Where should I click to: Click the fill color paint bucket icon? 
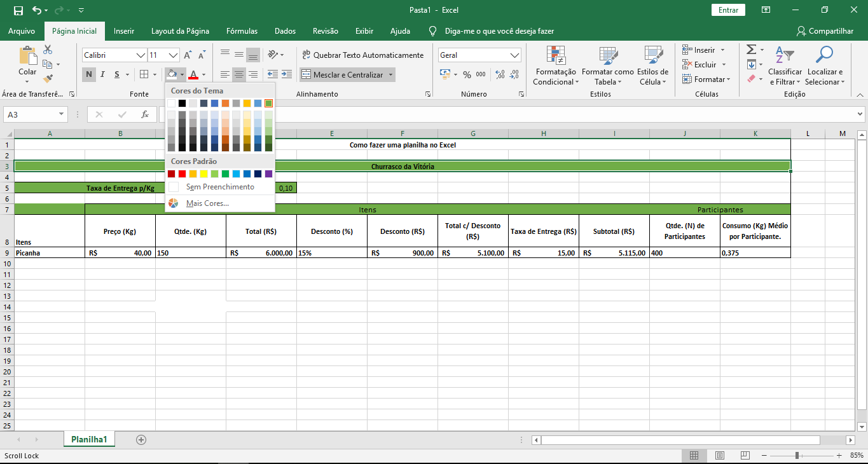pos(172,74)
